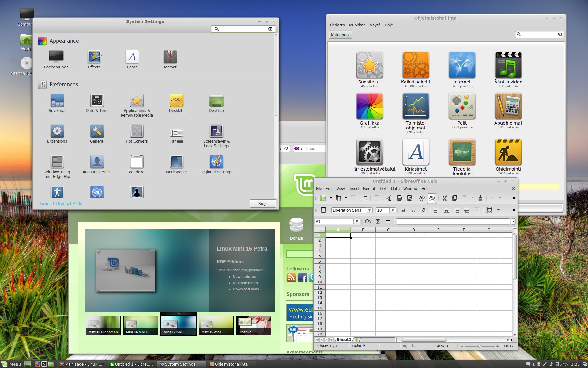Select Mint 16 Xfce thumbnail
588x368 pixels.
[x=216, y=325]
